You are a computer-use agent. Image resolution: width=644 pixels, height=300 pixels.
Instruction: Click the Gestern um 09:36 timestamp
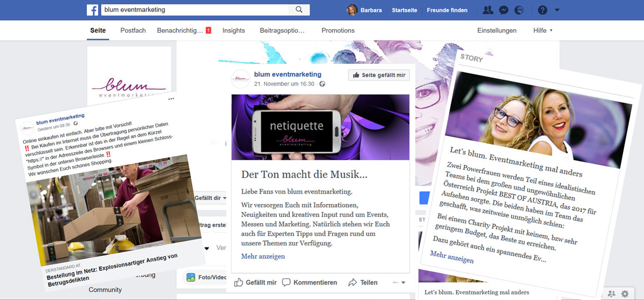pyautogui.click(x=54, y=126)
